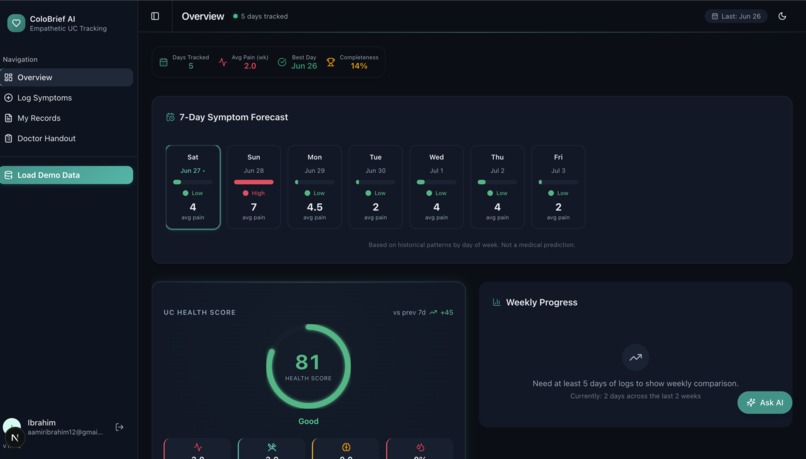This screenshot has width=806, height=459.
Task: Click the Log Symptoms plus icon
Action: tap(8, 98)
